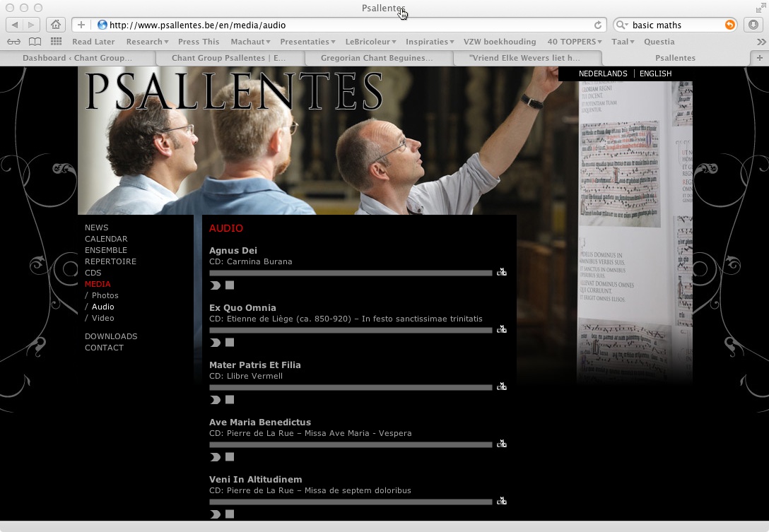Screen dimensions: 769x532
Task: Play the Agnus Dei audio track
Action: point(216,285)
